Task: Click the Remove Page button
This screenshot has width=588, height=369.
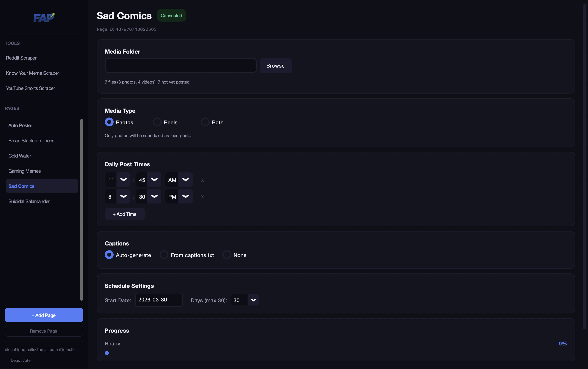Action: (x=44, y=331)
